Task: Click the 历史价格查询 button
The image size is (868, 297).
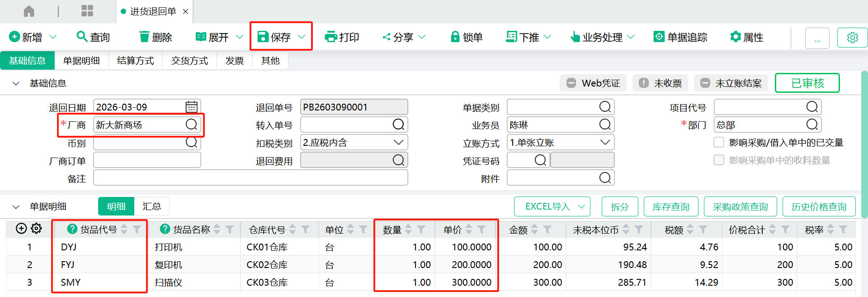Action: (x=819, y=207)
